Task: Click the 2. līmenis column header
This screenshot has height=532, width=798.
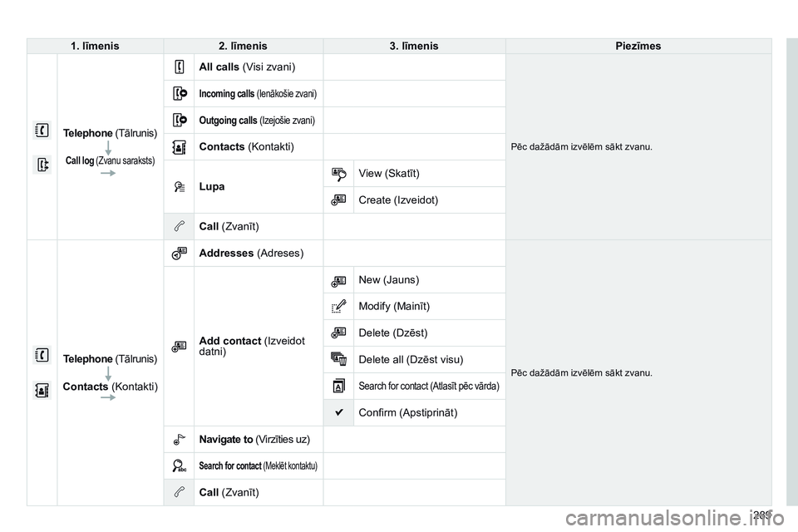Action: [x=243, y=46]
